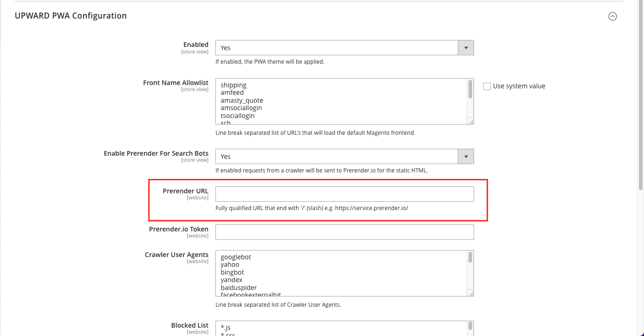
Task: Click the "amfeed" line in the allowlist
Action: 232,92
